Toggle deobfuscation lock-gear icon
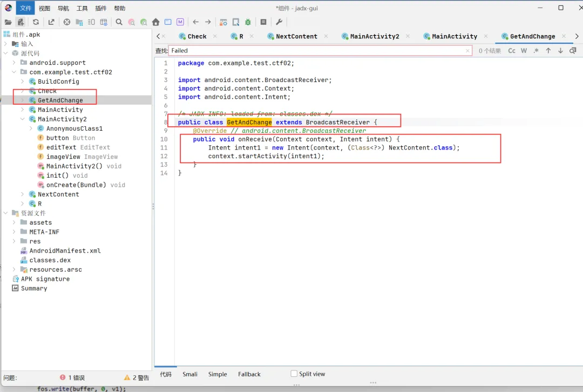583x392 pixels. pos(223,22)
